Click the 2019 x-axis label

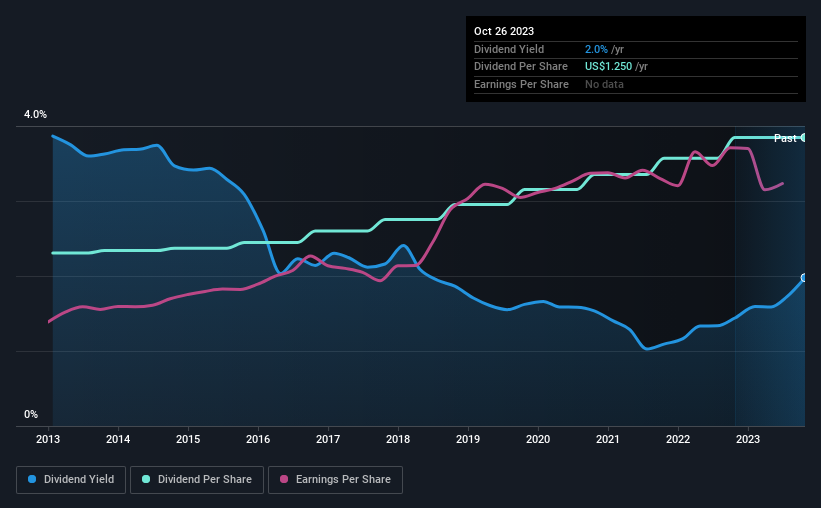(x=468, y=439)
